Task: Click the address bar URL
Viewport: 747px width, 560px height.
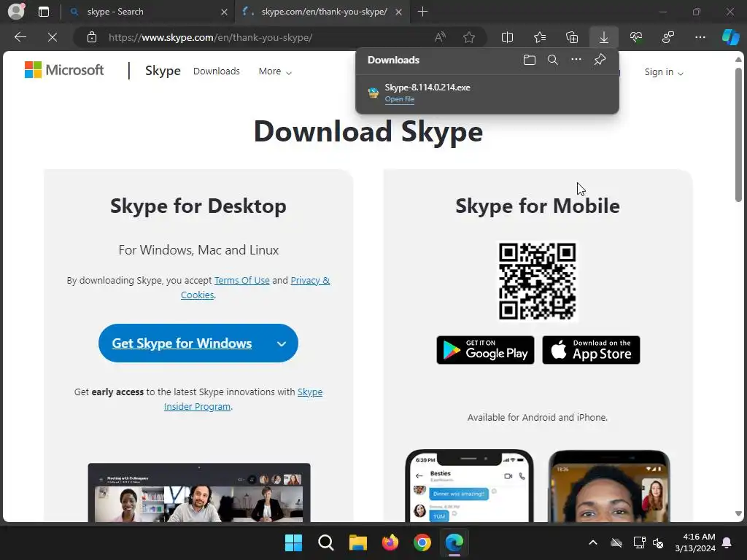Action: [211, 37]
